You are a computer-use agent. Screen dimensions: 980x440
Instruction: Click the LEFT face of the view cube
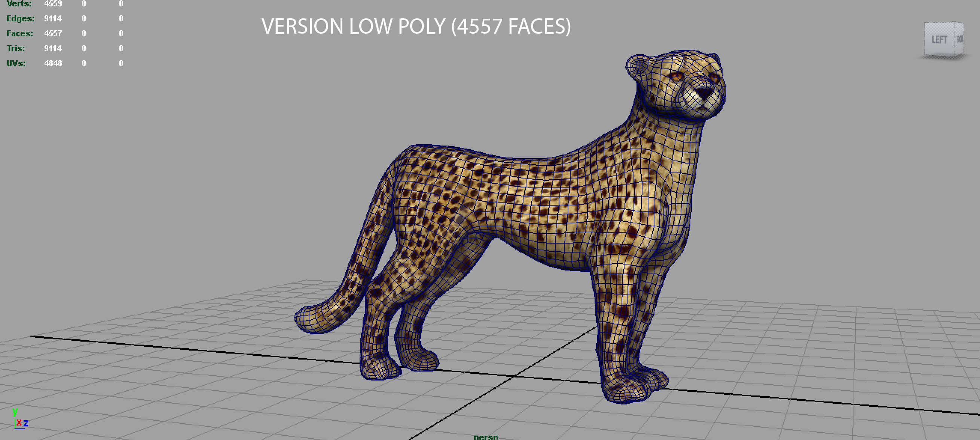coord(939,39)
